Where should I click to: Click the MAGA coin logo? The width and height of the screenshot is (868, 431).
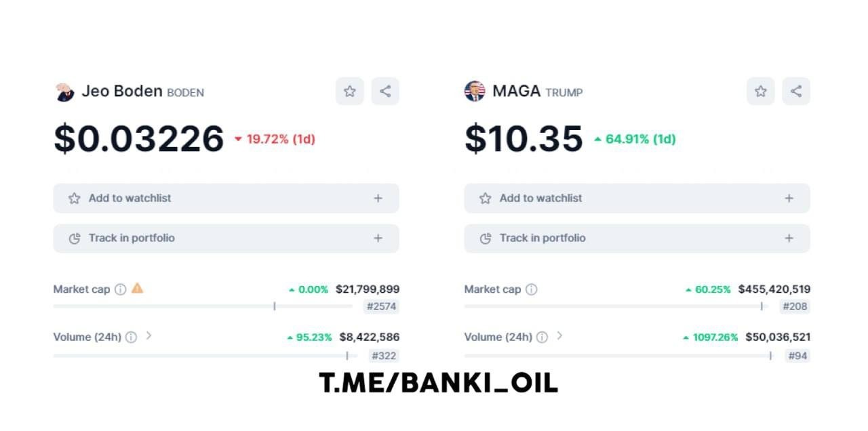[475, 91]
